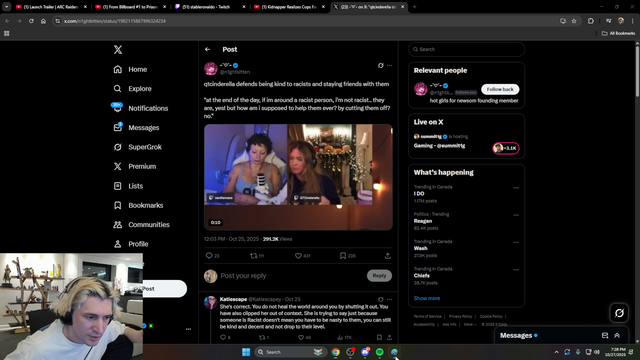The image size is (640, 360).
Task: Click the X search field
Action: click(x=466, y=49)
